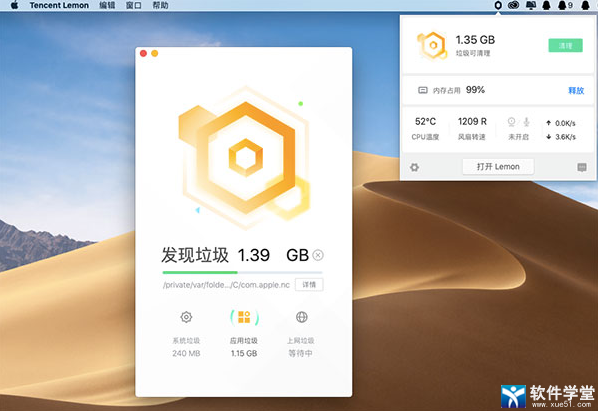This screenshot has height=411, width=598.
Task: Open the Creative Cloud menu bar icon
Action: click(513, 5)
